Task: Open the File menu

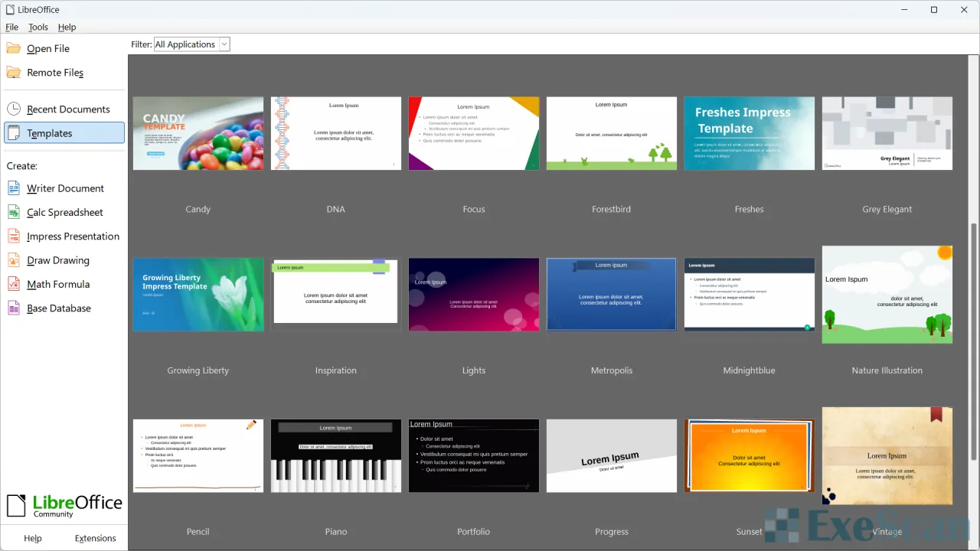Action: [12, 27]
